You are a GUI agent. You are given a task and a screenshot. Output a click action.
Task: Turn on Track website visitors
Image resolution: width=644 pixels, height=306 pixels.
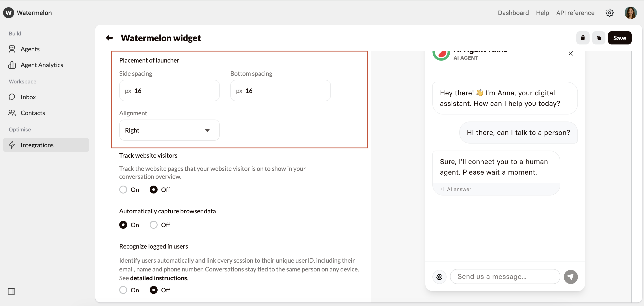pyautogui.click(x=123, y=190)
